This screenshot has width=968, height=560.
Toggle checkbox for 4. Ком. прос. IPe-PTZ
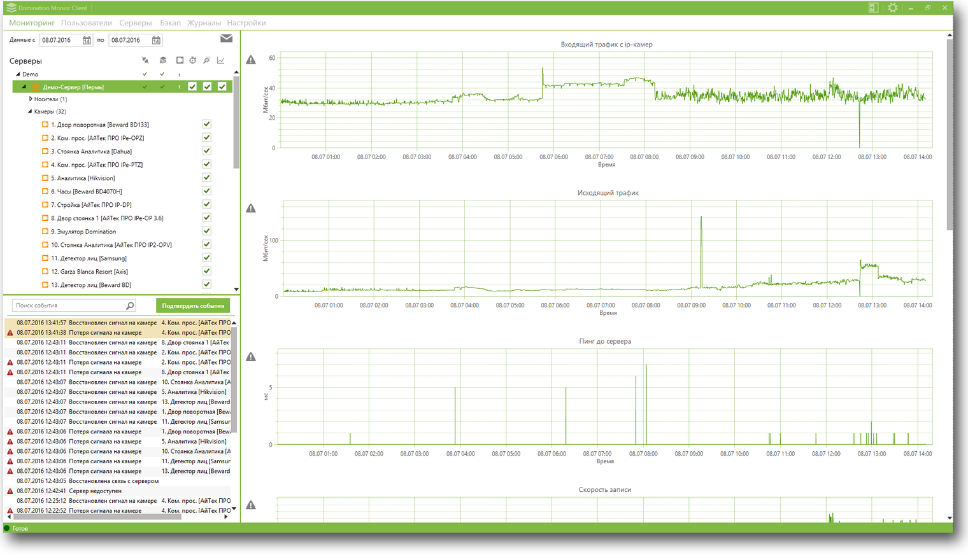[x=207, y=164]
